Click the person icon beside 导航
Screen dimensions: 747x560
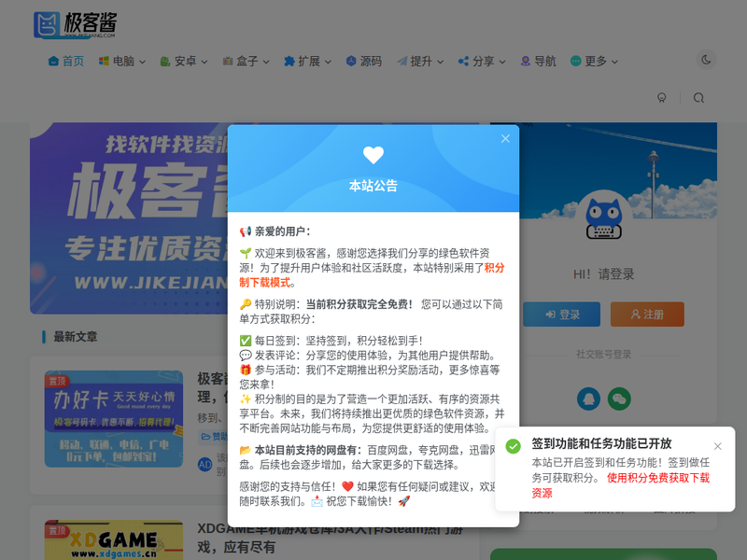pyautogui.click(x=526, y=61)
